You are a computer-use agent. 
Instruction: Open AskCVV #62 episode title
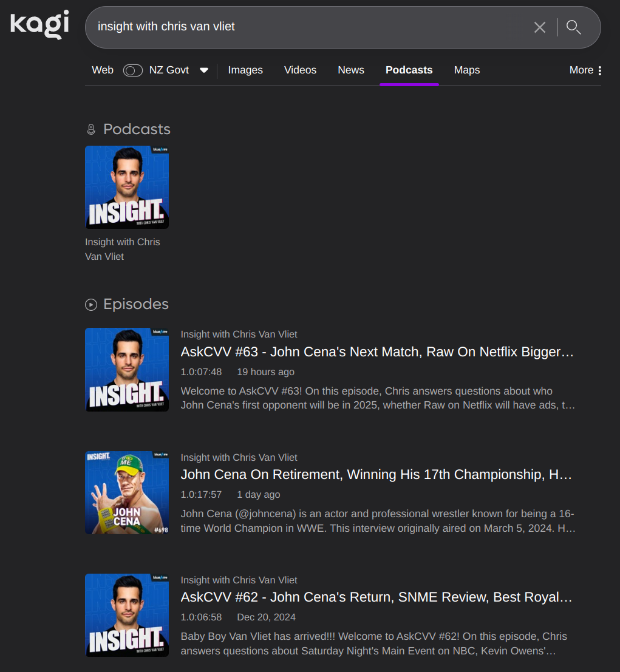376,597
